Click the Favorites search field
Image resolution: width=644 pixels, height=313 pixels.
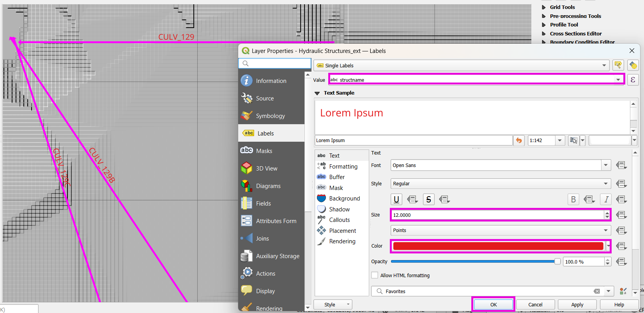point(487,291)
